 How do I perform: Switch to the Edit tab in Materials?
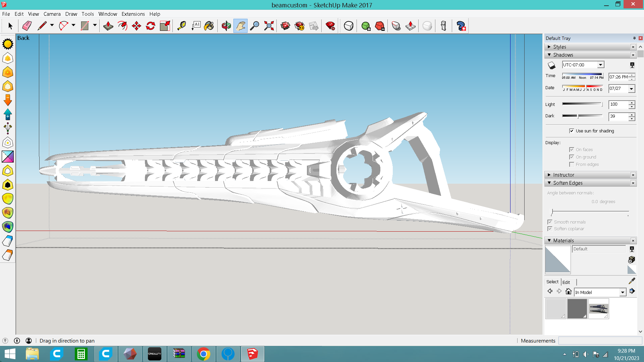click(x=566, y=282)
